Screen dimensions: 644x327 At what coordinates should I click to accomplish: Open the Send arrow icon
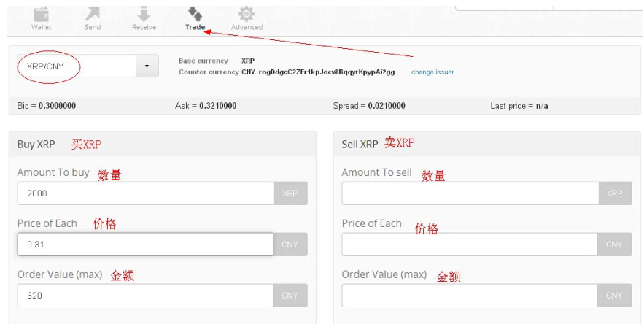(x=93, y=18)
